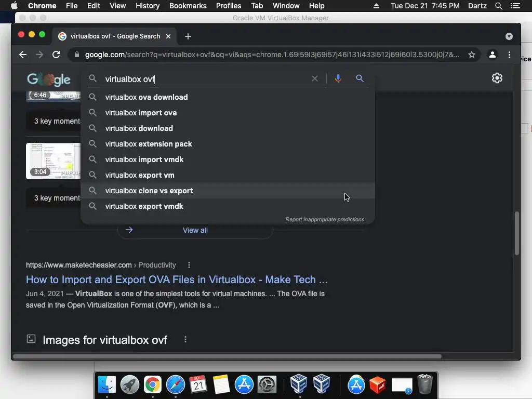
Task: Start voice search with the microphone icon
Action: [x=338, y=79]
